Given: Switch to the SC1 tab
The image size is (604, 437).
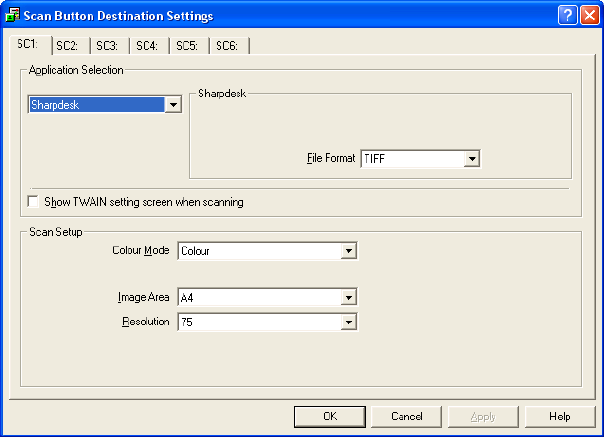Looking at the screenshot, I should (x=27, y=44).
